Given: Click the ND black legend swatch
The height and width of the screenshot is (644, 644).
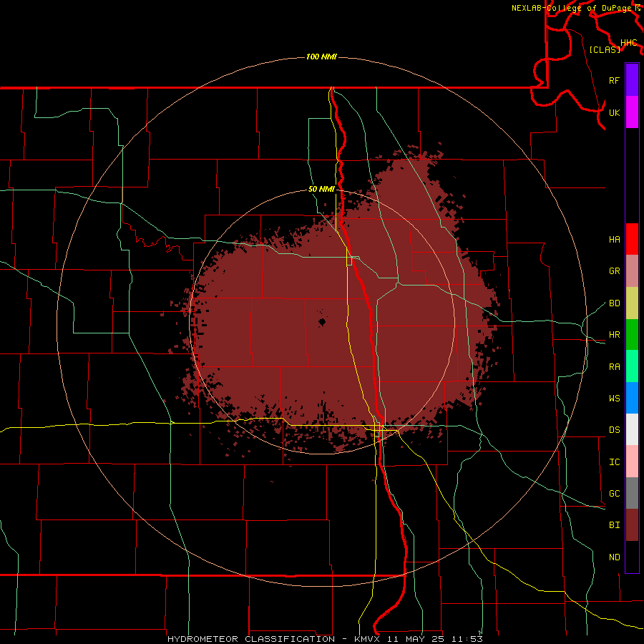Looking at the screenshot, I should tap(632, 557).
